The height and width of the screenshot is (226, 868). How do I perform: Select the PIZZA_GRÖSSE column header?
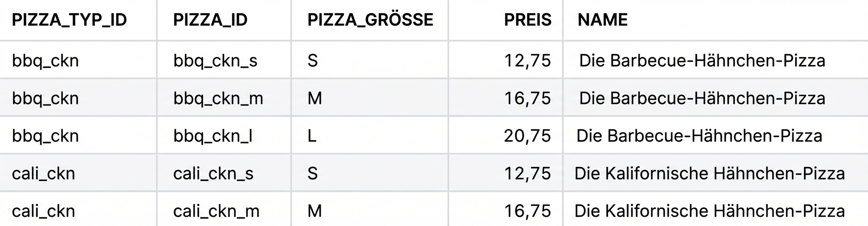[370, 20]
